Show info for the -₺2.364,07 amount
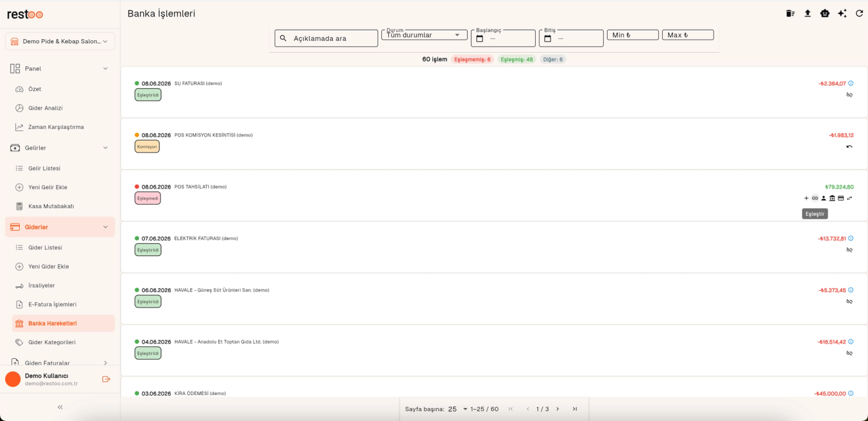 [x=851, y=83]
